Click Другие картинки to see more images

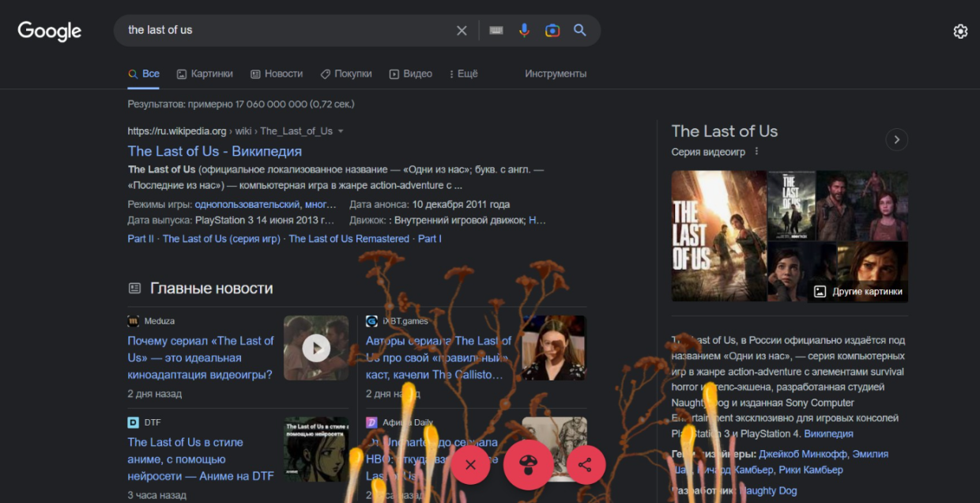pos(857,291)
